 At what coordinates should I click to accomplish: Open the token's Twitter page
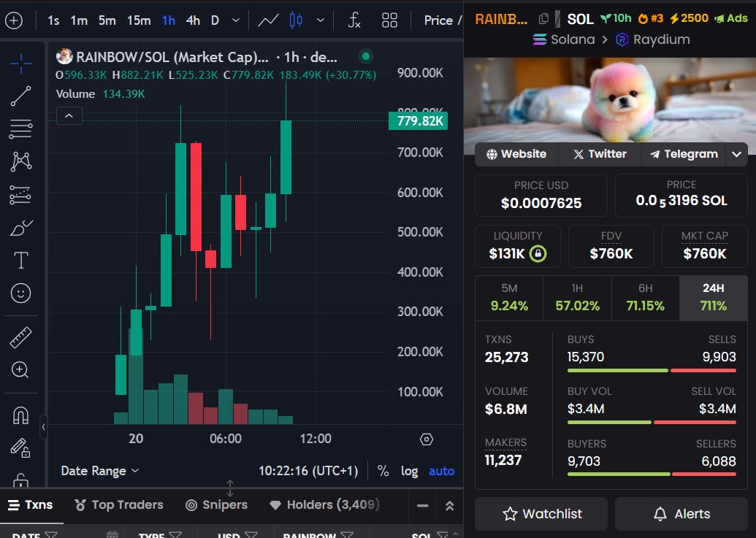599,154
